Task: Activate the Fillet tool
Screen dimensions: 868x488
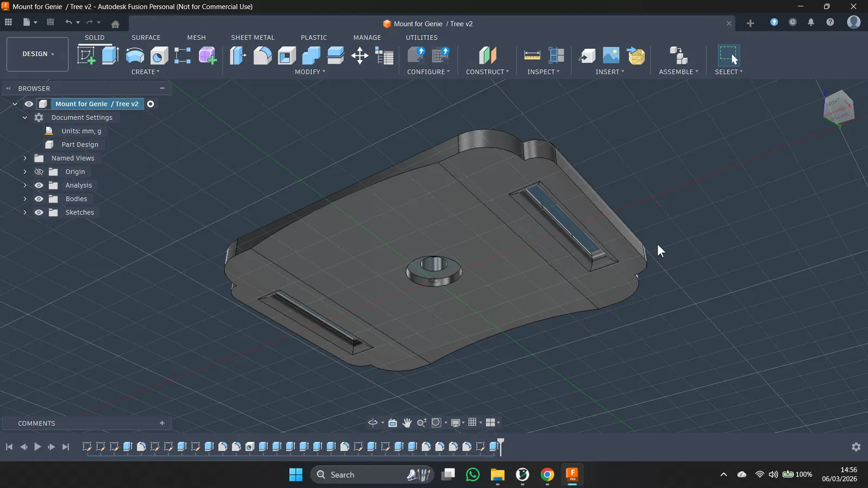Action: (x=263, y=55)
